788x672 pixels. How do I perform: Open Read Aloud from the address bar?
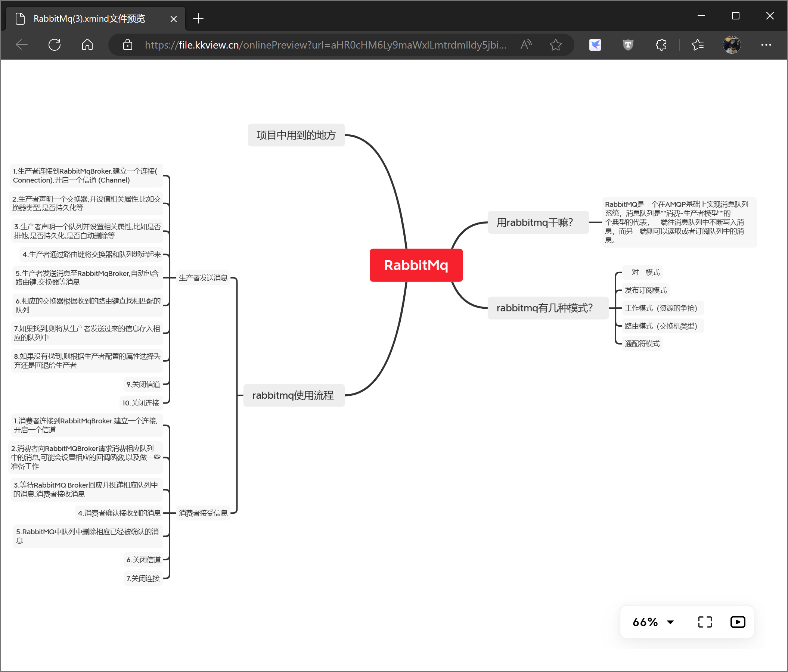click(x=526, y=45)
